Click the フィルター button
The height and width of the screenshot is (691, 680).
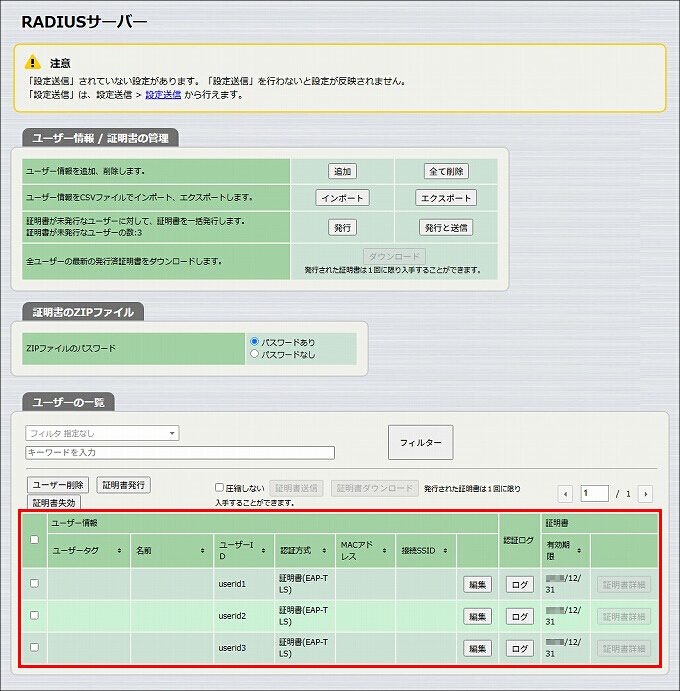tap(420, 442)
